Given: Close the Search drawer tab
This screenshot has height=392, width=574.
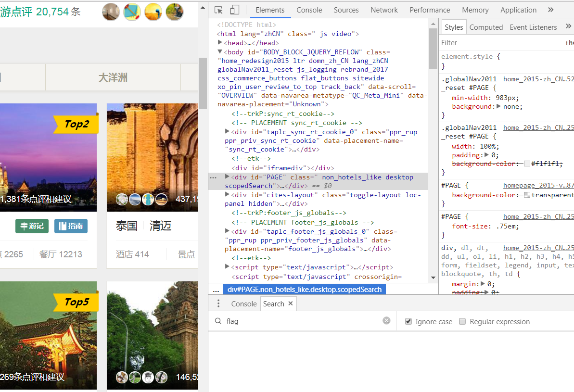Looking at the screenshot, I should click(x=291, y=303).
